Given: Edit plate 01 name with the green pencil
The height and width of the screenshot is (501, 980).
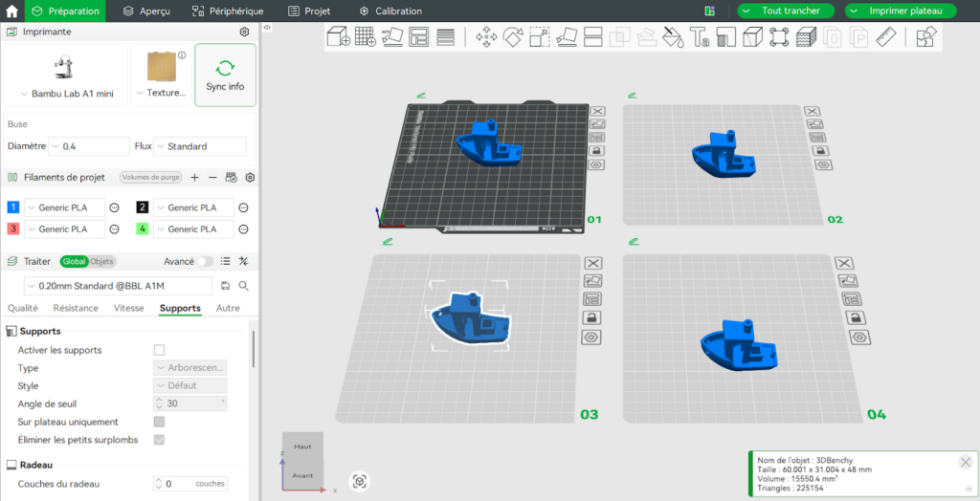Looking at the screenshot, I should pos(421,96).
